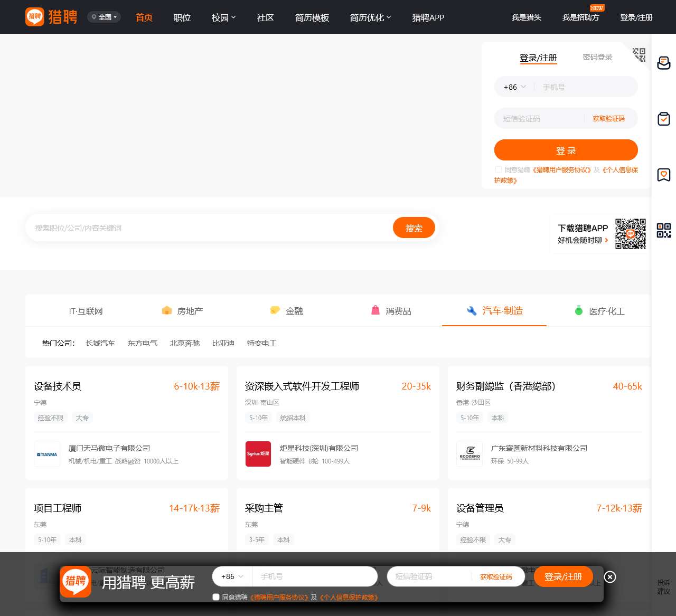Click the 搜索 button

pyautogui.click(x=414, y=228)
